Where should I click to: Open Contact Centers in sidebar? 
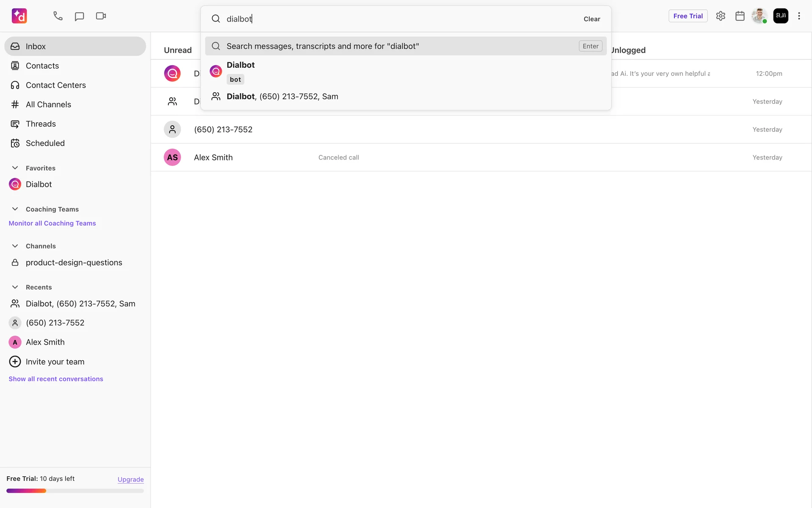point(56,85)
